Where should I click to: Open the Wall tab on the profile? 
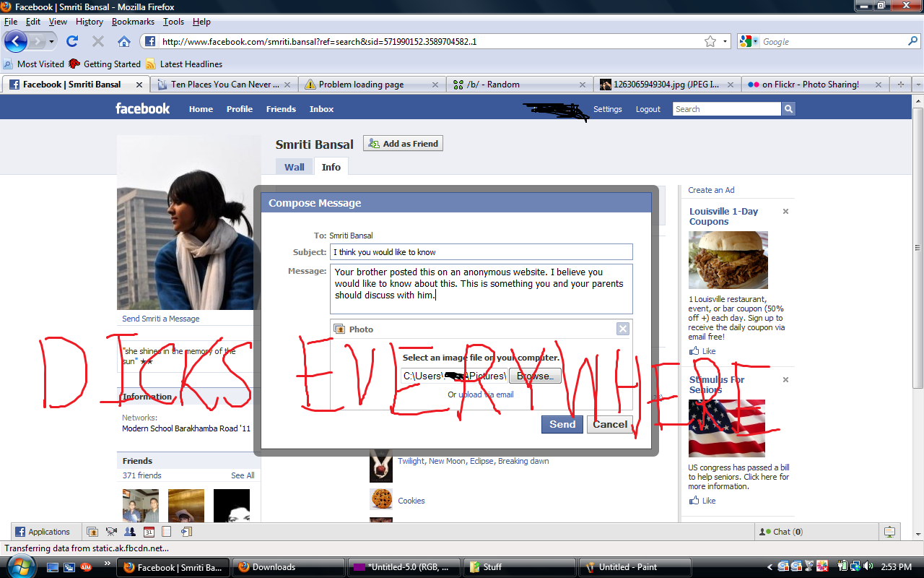click(x=295, y=167)
